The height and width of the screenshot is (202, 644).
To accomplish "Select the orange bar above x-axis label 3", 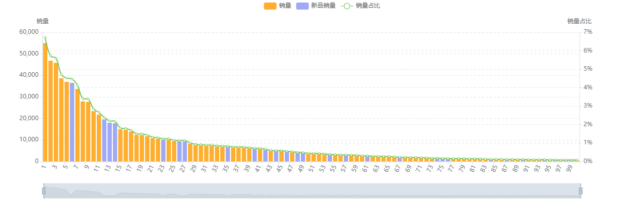I will pyautogui.click(x=55, y=112).
